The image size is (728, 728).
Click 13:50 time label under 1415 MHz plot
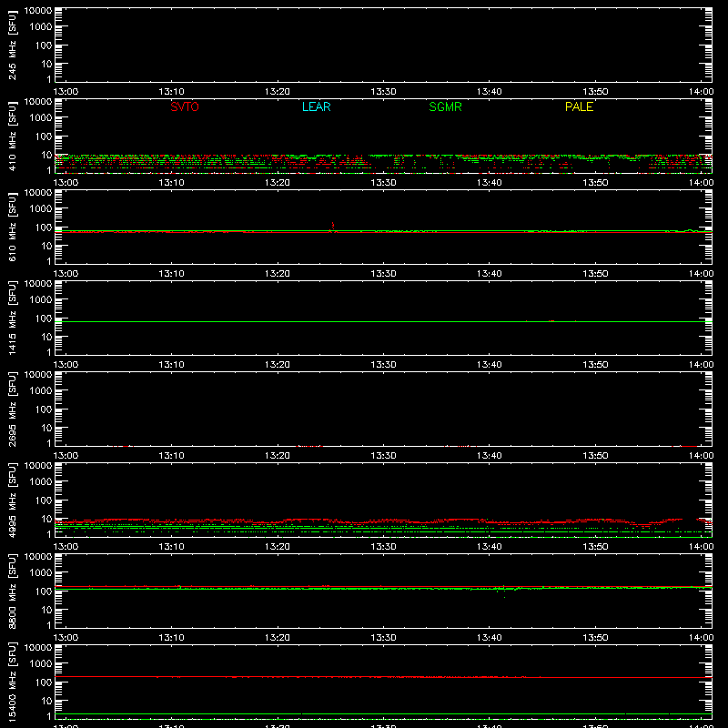pos(595,365)
